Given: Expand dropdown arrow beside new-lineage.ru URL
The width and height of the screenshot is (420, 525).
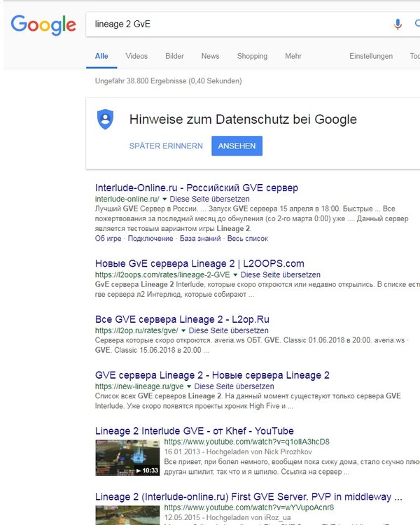Looking at the screenshot, I should (189, 386).
